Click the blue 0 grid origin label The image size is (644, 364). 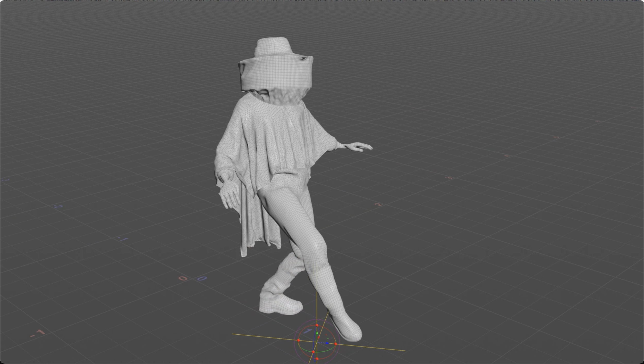[202, 278]
